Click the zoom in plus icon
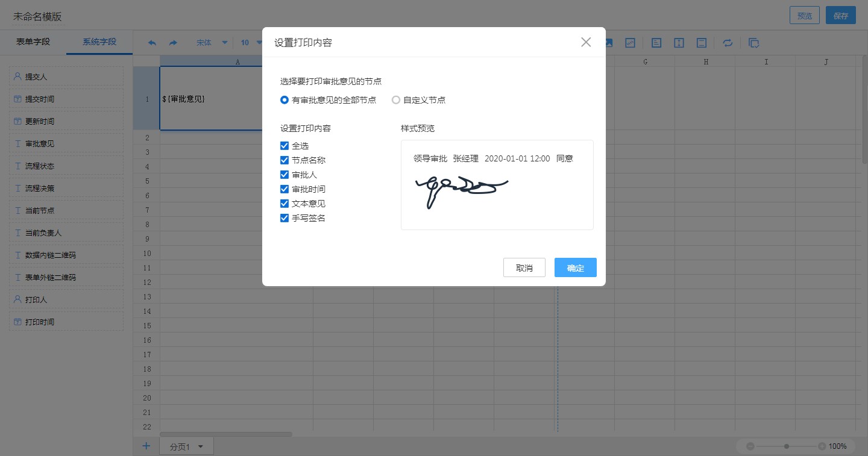868x456 pixels. click(x=822, y=446)
